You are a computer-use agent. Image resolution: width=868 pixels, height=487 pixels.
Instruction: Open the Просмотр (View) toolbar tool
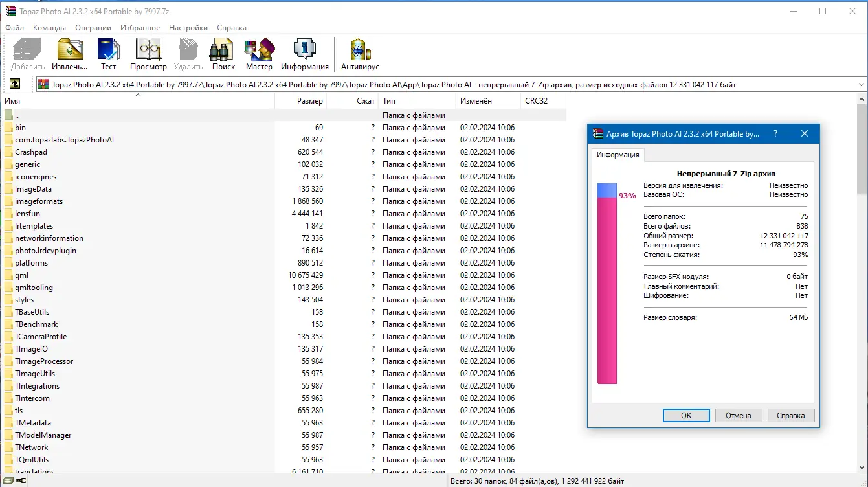[148, 50]
